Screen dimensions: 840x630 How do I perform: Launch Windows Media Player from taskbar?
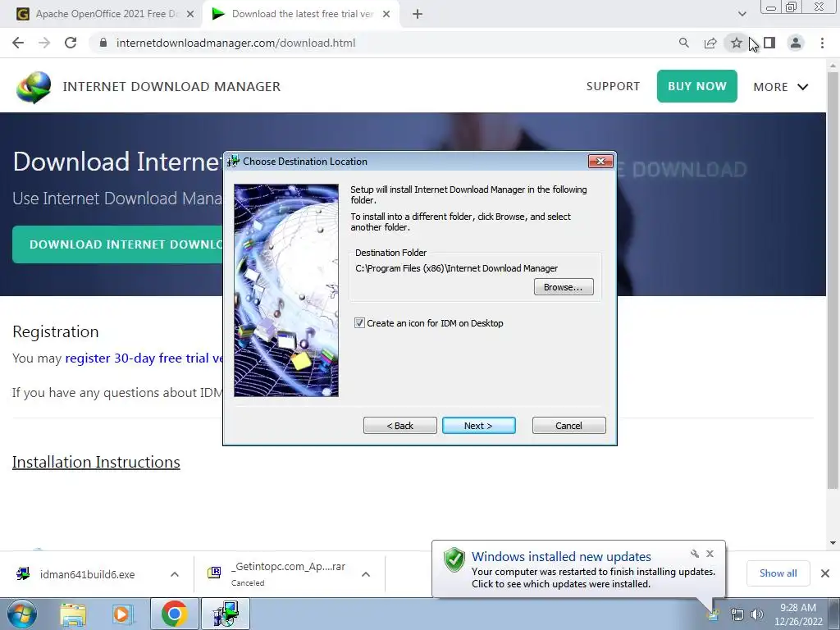(123, 614)
